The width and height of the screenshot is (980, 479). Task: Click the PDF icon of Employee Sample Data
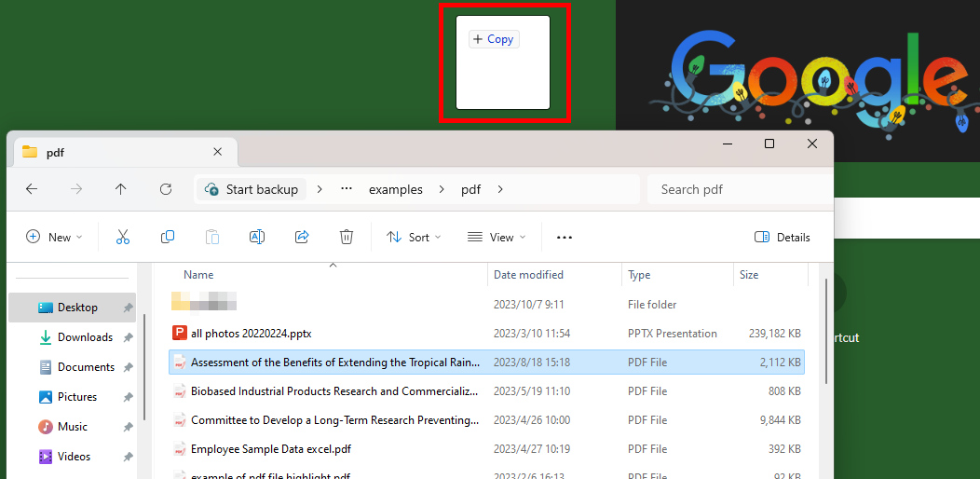180,449
